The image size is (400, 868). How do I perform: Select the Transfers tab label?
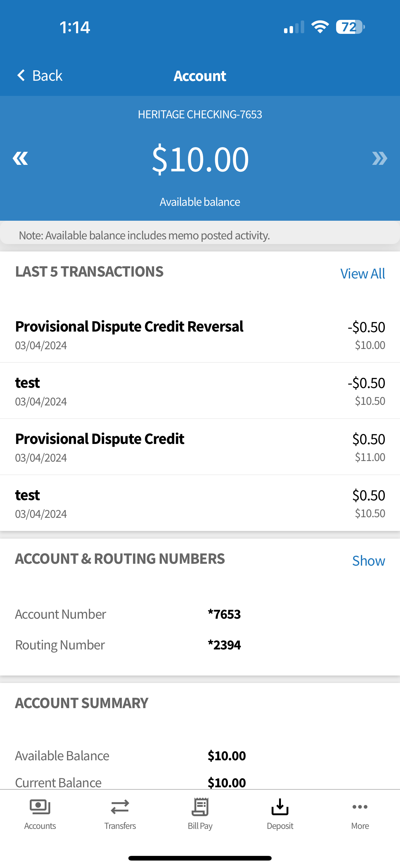click(120, 826)
